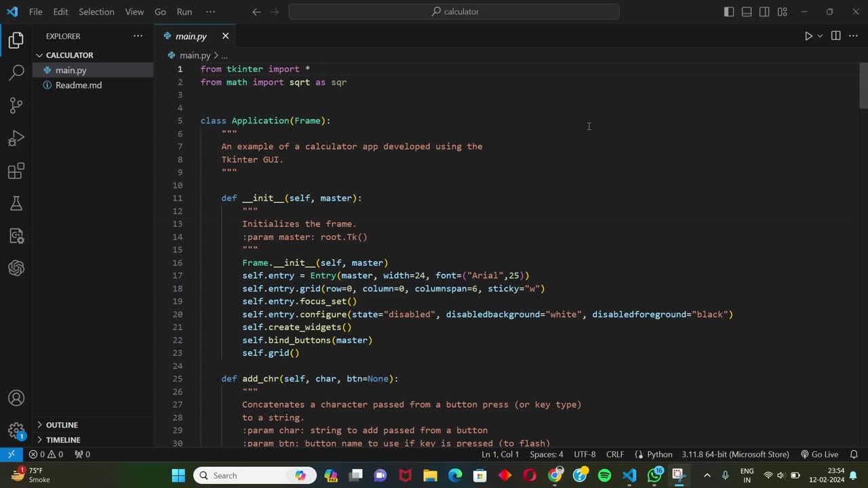
Task: Expand the TIMELINE section
Action: tap(63, 440)
